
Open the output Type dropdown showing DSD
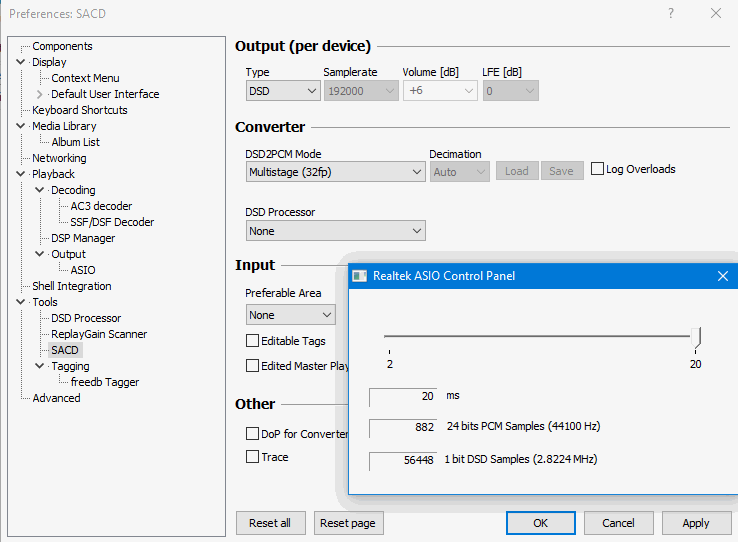(283, 91)
